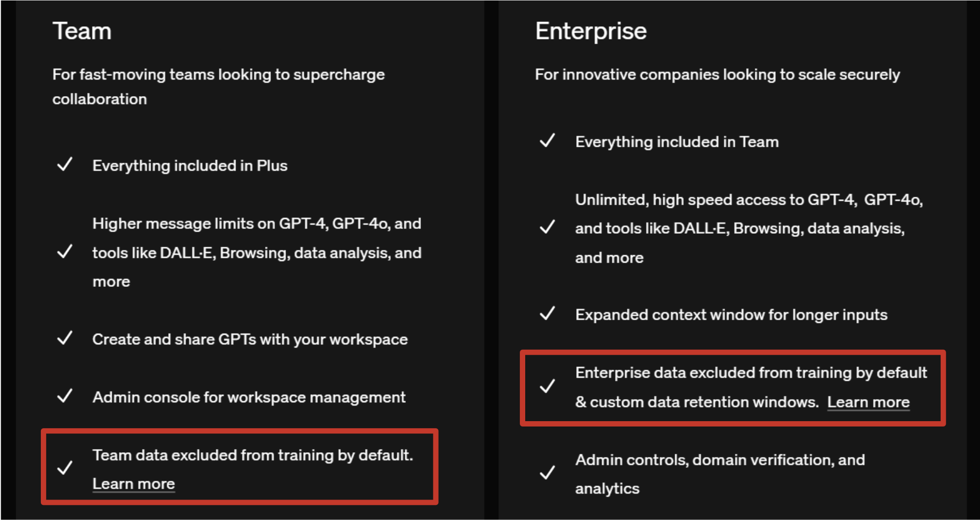The width and height of the screenshot is (980, 520).
Task: Click the checkmark beside "Team data excluded"
Action: [x=65, y=468]
